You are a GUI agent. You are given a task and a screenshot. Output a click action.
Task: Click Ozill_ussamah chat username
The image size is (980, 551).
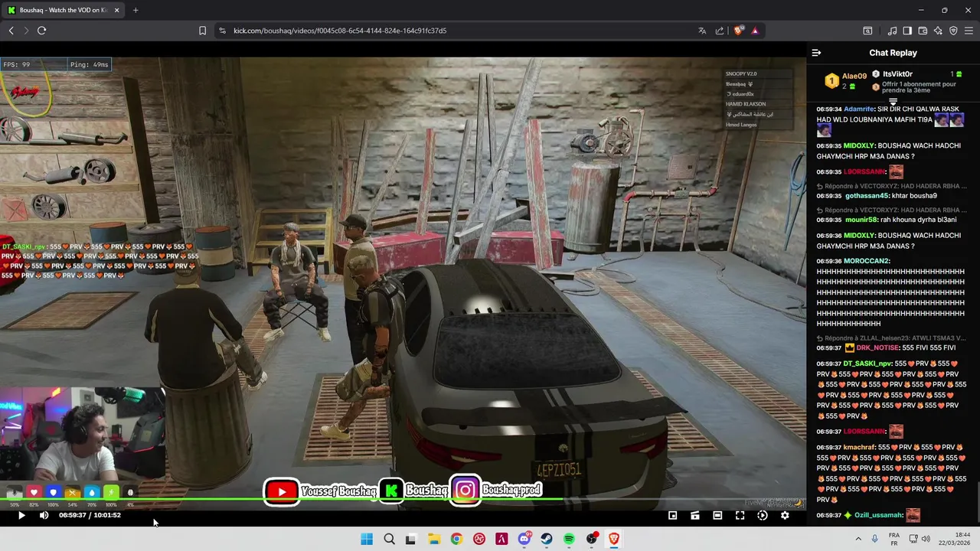point(879,516)
